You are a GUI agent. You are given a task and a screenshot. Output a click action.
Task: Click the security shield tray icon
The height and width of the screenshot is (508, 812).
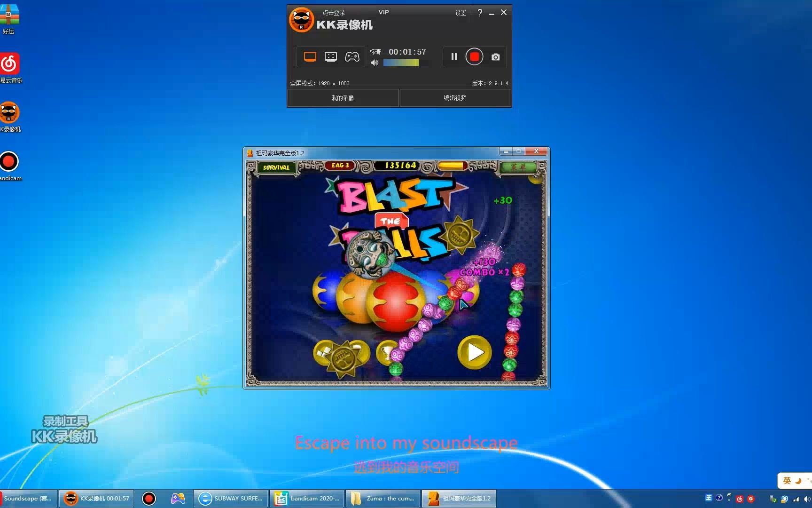tap(784, 499)
